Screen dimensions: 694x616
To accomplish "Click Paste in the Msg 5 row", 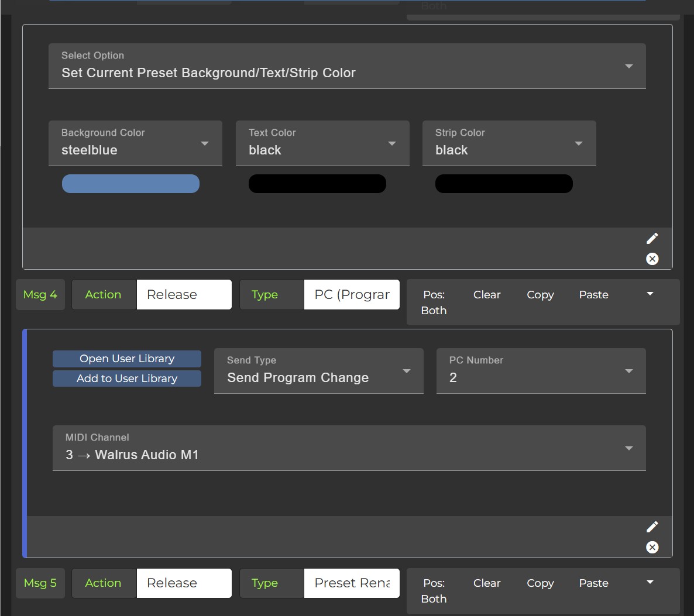I will [x=593, y=583].
